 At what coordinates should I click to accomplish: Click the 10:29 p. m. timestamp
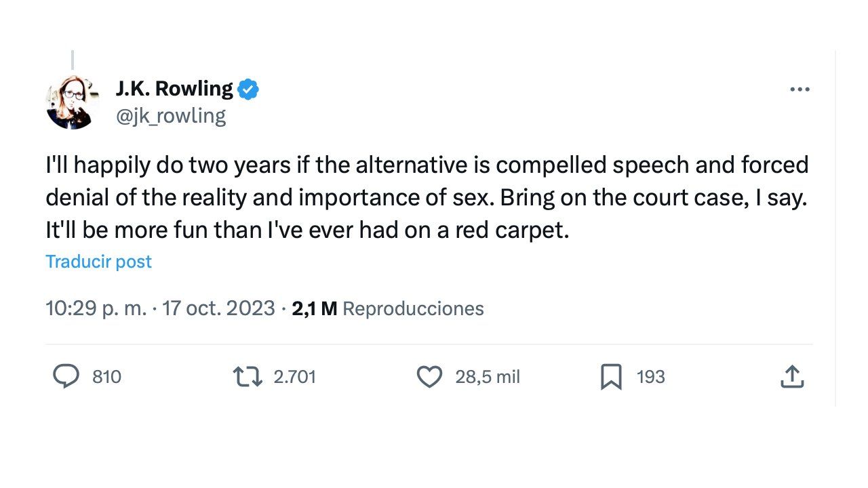point(96,309)
